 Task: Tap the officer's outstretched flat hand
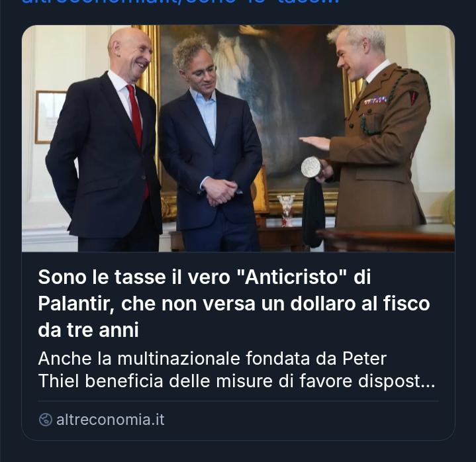[314, 143]
